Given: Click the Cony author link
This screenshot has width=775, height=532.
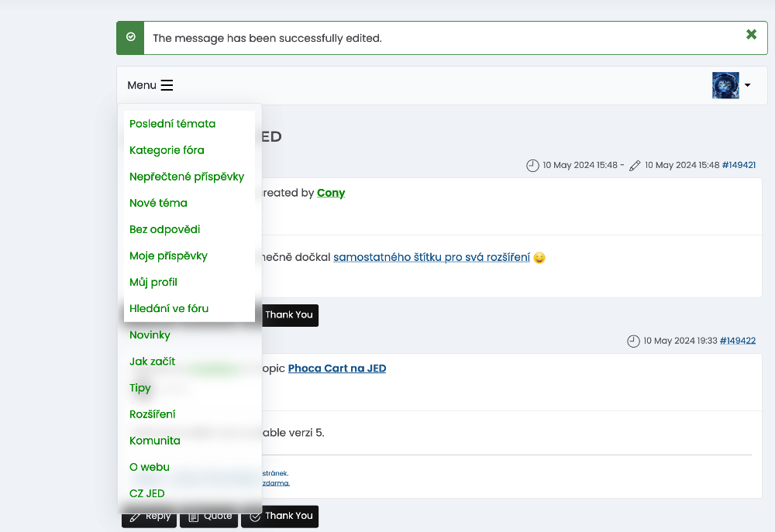Looking at the screenshot, I should [331, 193].
